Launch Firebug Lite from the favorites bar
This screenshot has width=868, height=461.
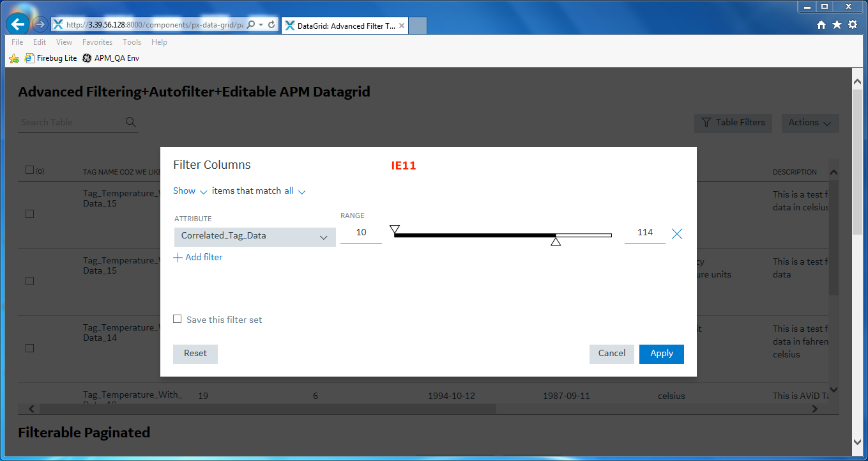50,58
